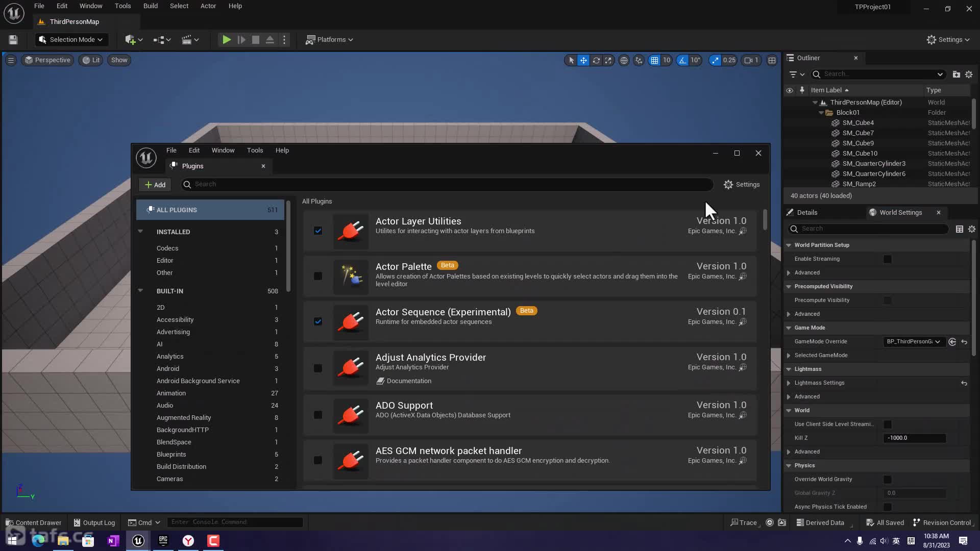Screen dimensions: 980x551
Task: Disable the Actor Layer Utilities plugin checkbox
Action: [x=318, y=231]
